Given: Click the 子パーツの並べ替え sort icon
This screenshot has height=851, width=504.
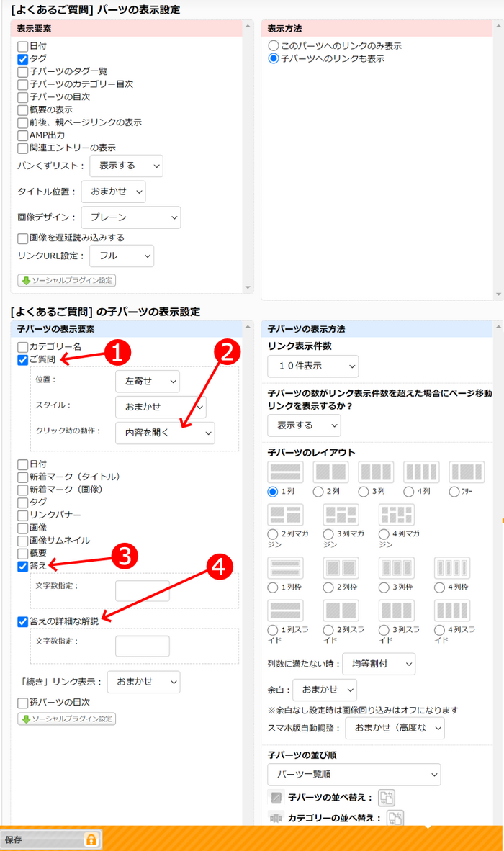Looking at the screenshot, I should 387,797.
